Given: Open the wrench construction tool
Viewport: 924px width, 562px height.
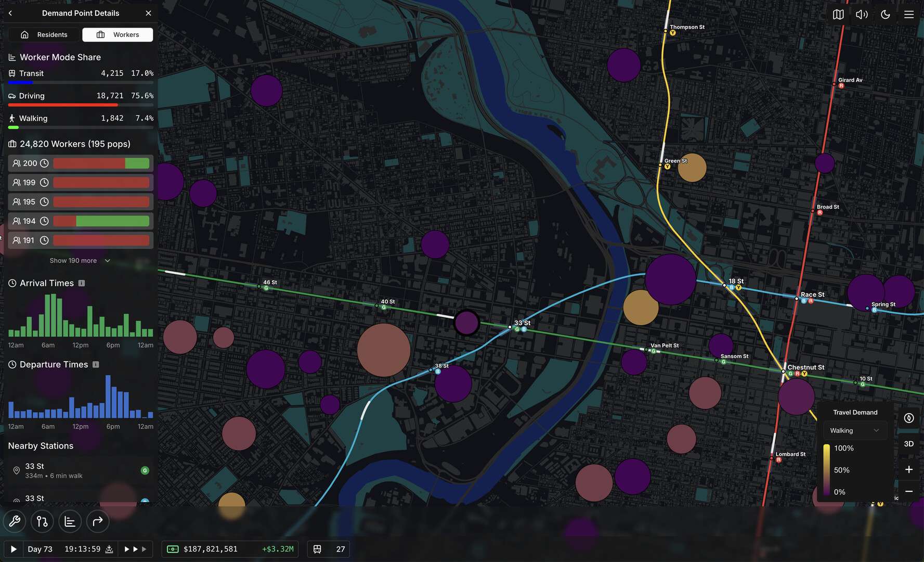Looking at the screenshot, I should pyautogui.click(x=15, y=521).
